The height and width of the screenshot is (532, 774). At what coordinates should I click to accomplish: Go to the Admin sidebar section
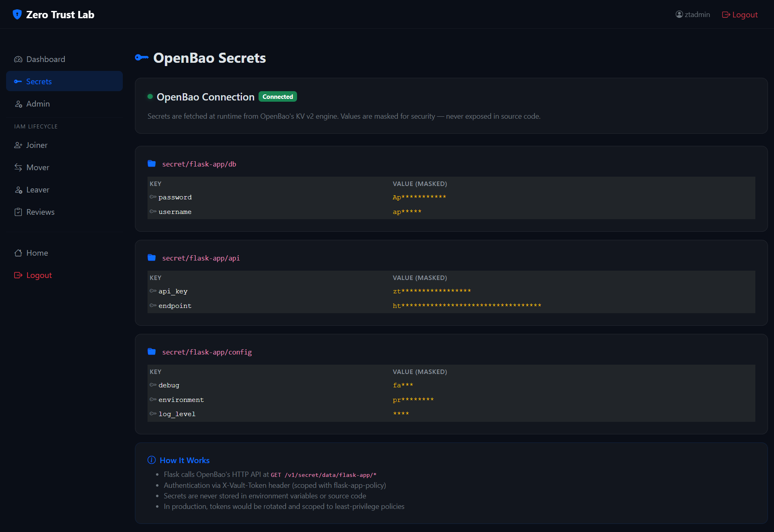point(38,104)
